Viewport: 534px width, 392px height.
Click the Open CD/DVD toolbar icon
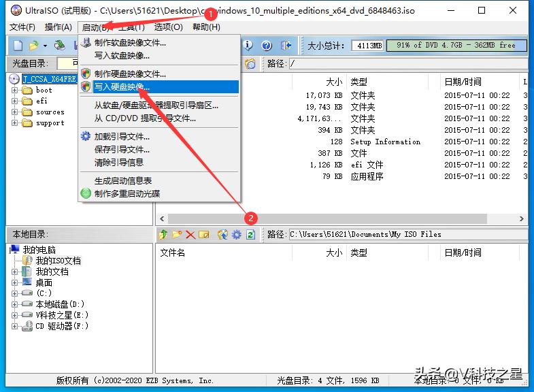coord(60,46)
